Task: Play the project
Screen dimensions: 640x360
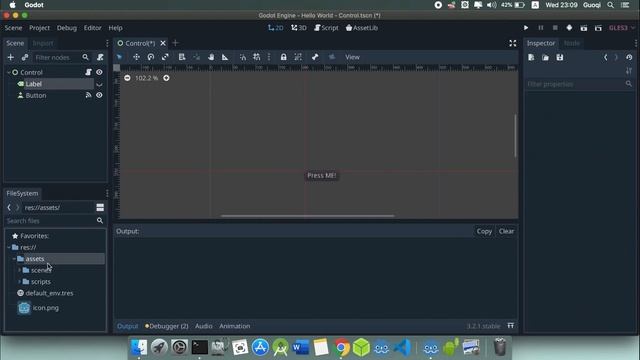Action: pos(526,28)
